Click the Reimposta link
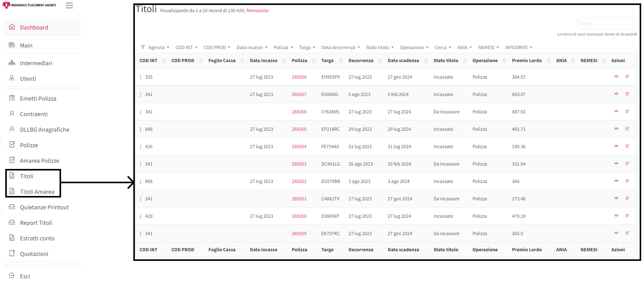 (257, 11)
